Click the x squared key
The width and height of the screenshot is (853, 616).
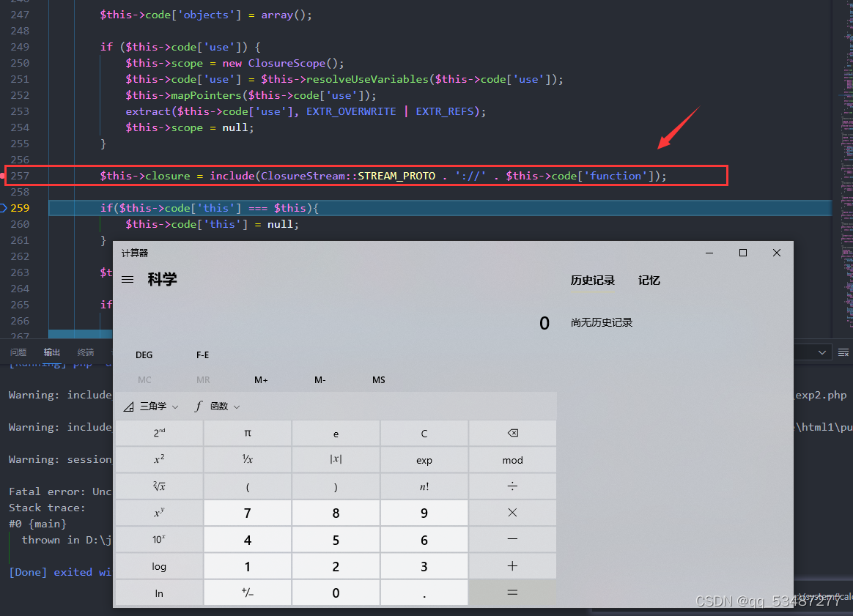159,459
